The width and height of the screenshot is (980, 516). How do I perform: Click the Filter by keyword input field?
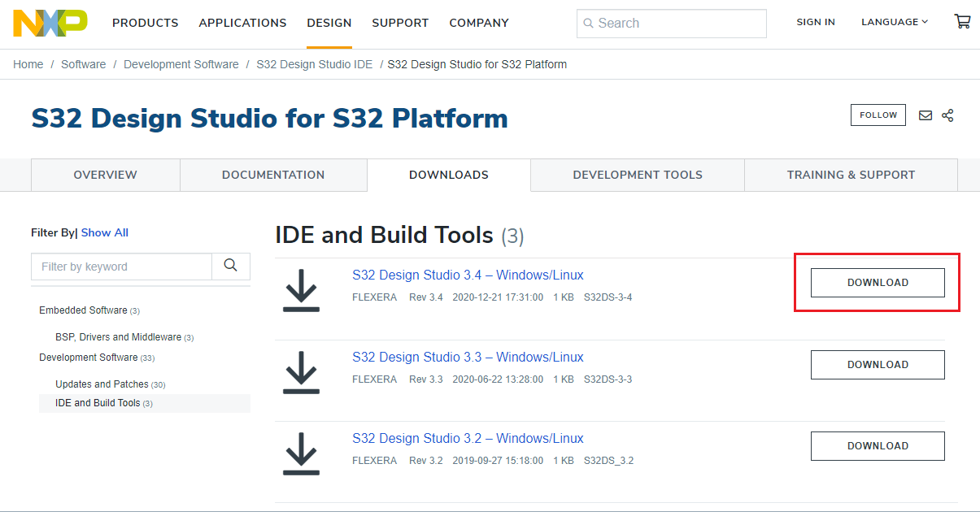tap(120, 266)
